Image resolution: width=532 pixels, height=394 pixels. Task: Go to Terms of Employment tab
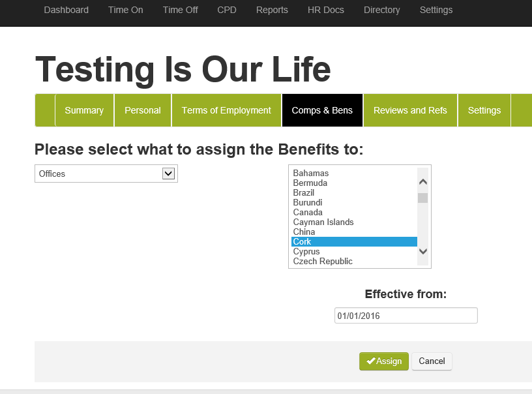tap(226, 110)
